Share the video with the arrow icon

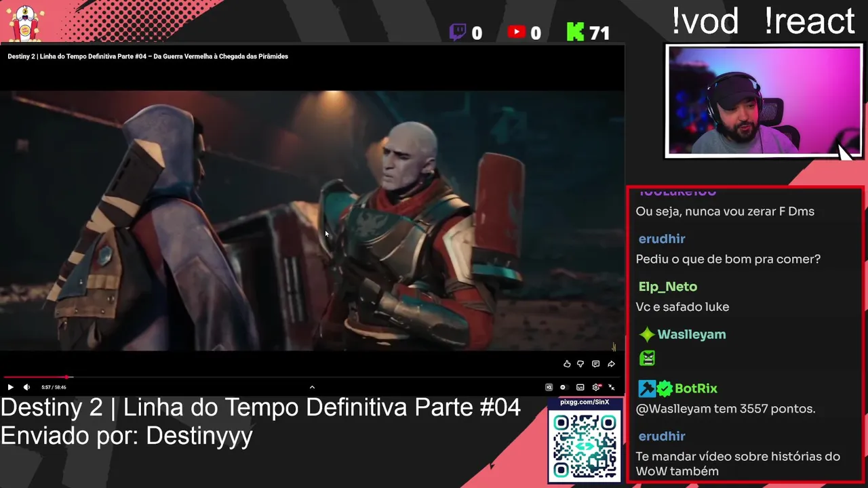(x=611, y=364)
